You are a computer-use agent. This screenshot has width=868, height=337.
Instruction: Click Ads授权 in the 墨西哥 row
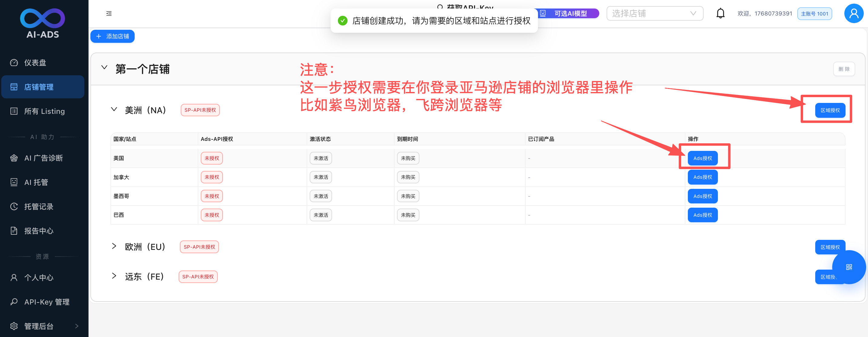pos(702,196)
